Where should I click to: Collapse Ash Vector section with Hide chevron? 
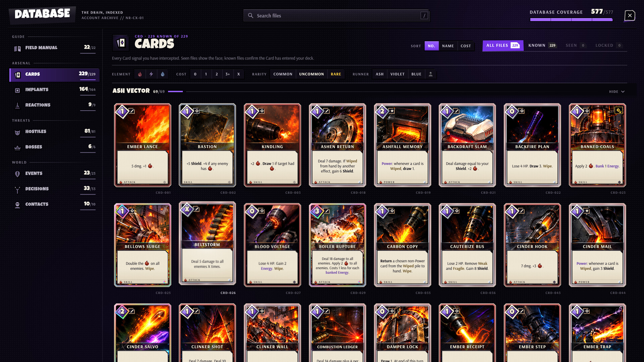pyautogui.click(x=617, y=92)
